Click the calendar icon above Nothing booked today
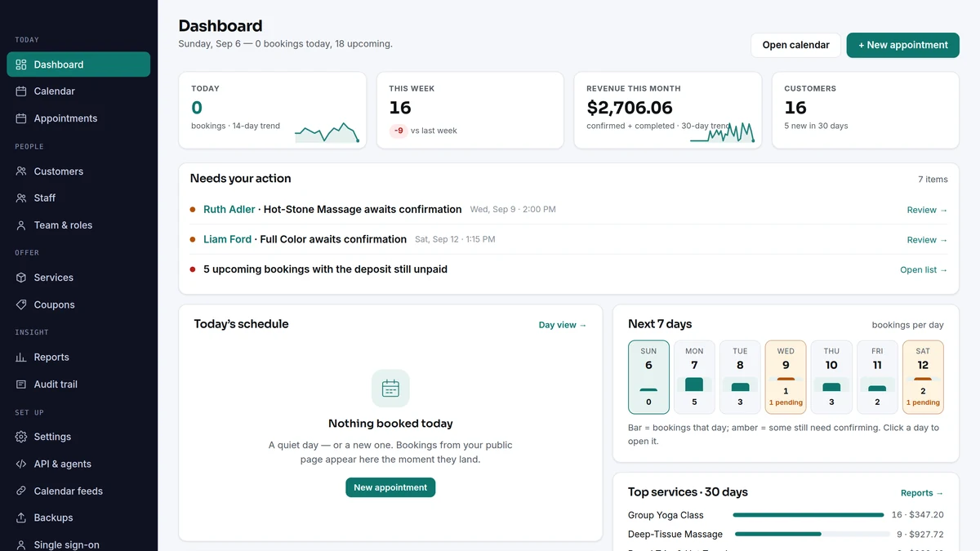 click(390, 389)
